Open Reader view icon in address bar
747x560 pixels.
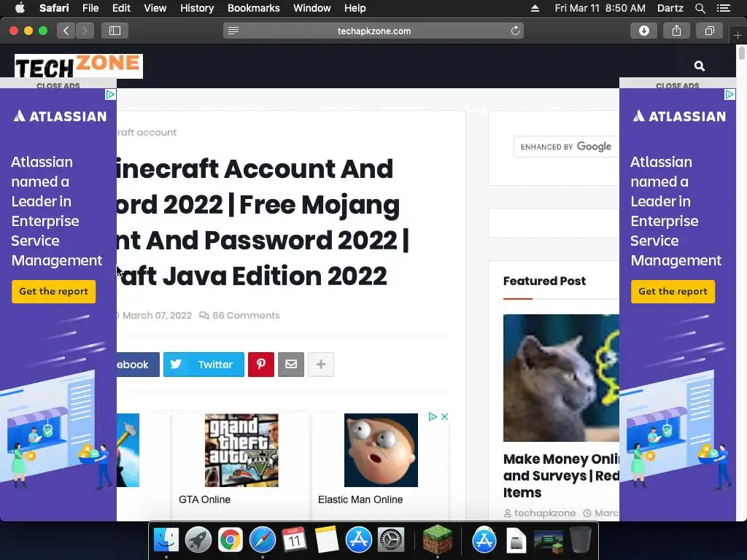pos(233,31)
